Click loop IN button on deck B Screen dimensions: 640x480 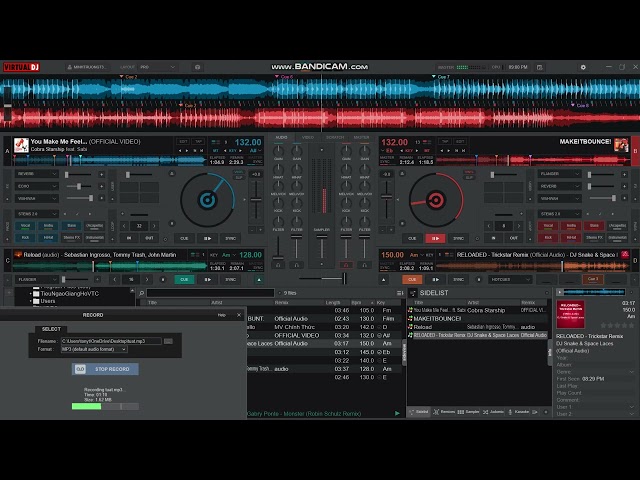point(493,238)
